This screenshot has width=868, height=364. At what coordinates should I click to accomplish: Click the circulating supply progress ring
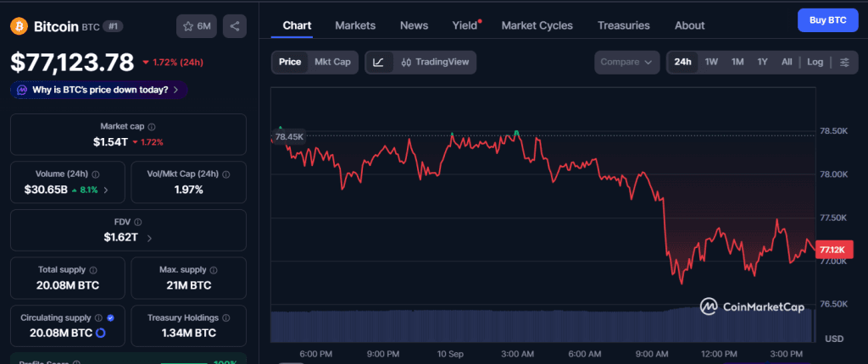(101, 333)
